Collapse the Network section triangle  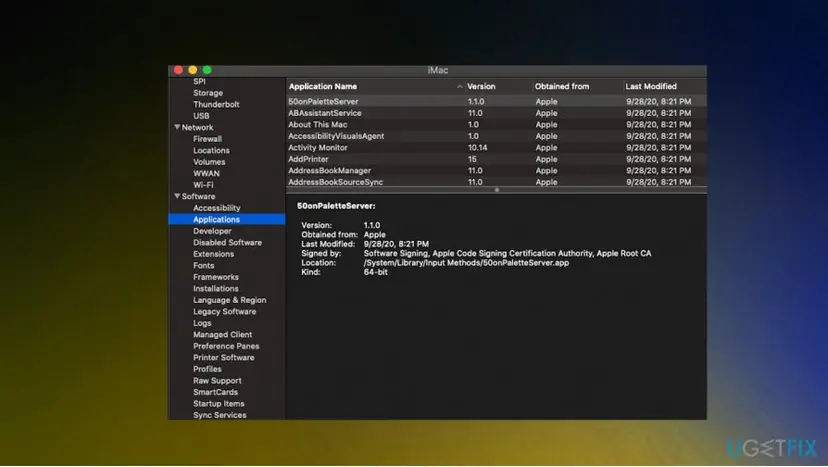click(177, 127)
